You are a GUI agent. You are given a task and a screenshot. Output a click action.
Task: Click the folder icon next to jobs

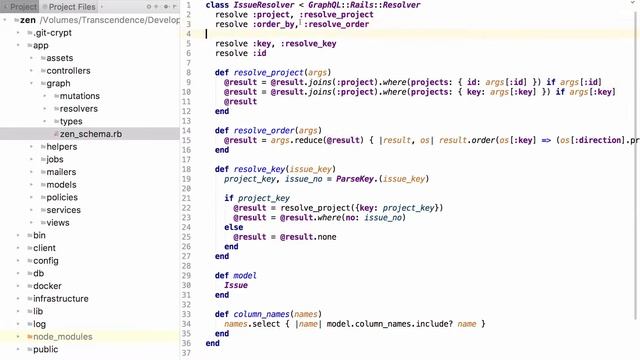point(43,159)
